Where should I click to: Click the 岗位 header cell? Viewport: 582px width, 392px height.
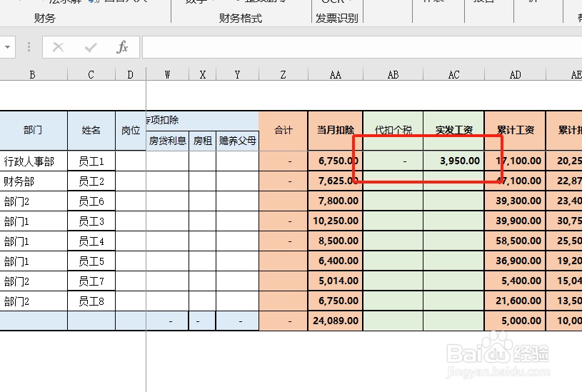pyautogui.click(x=131, y=131)
